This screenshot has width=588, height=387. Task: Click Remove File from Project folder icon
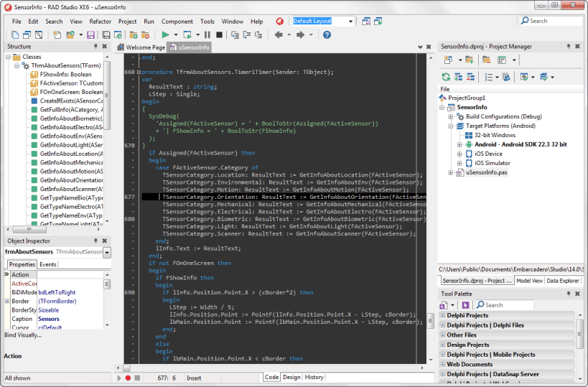145,35
